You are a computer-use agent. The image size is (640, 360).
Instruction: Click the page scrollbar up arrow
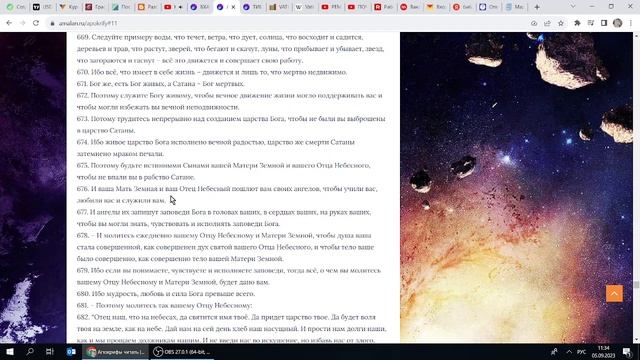pos(636,36)
